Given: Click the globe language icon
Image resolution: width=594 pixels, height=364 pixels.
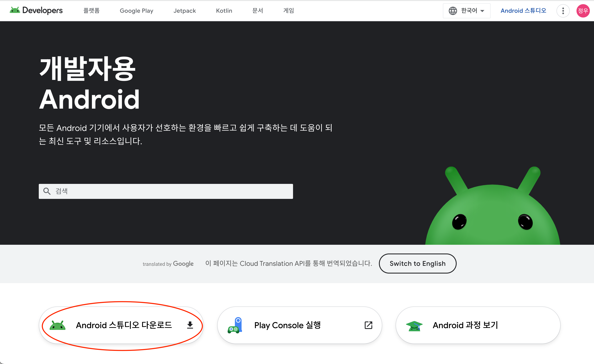Looking at the screenshot, I should tap(453, 11).
